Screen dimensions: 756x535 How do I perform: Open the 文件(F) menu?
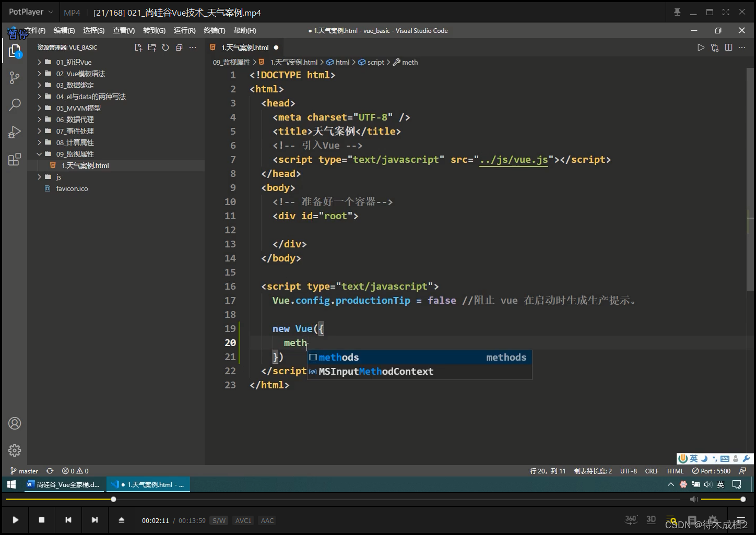(35, 31)
